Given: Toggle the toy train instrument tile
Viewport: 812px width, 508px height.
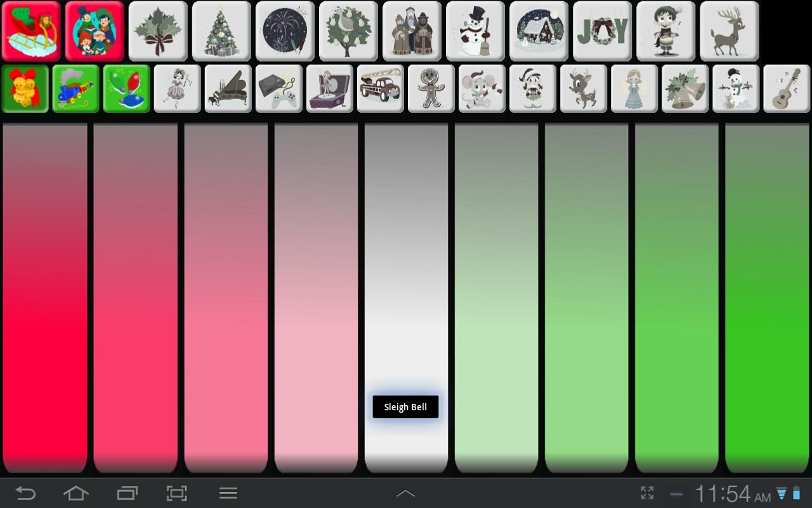Looking at the screenshot, I should coord(76,89).
